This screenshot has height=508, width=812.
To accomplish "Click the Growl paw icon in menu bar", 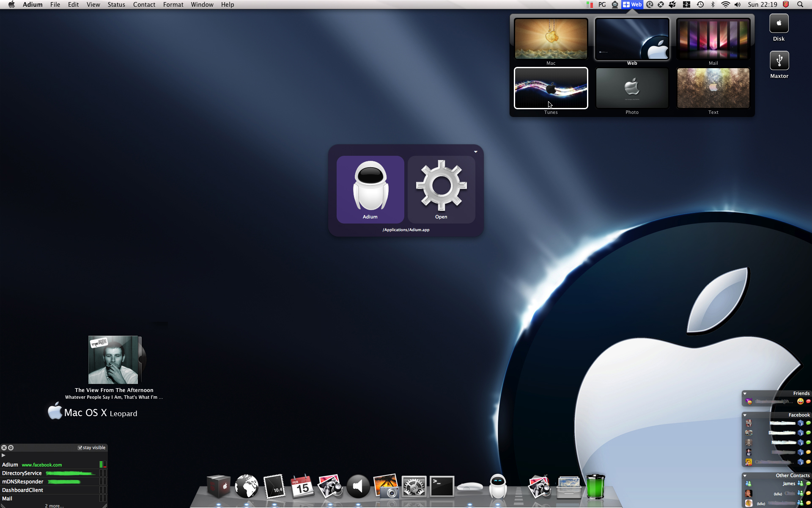I will coord(672,5).
